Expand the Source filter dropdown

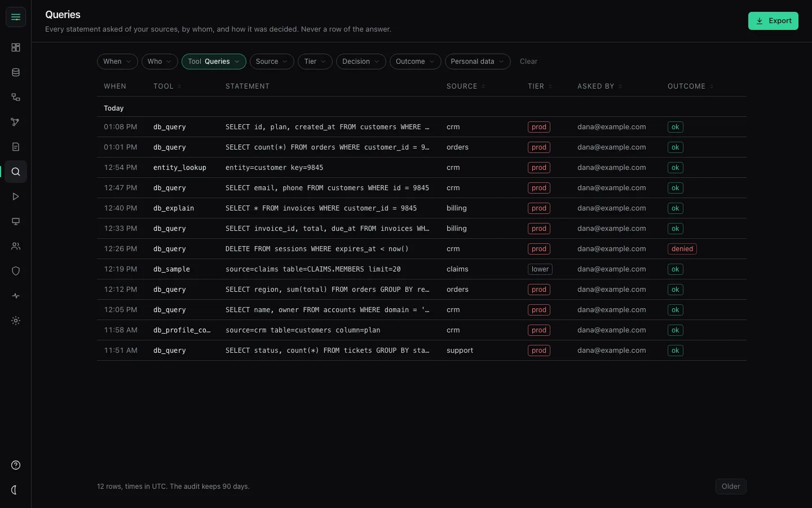pos(272,62)
